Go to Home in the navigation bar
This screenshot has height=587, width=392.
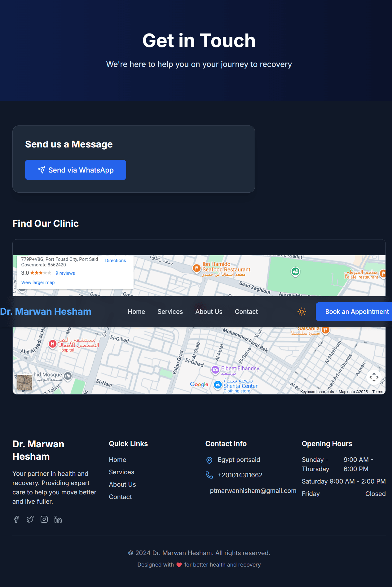pyautogui.click(x=136, y=312)
